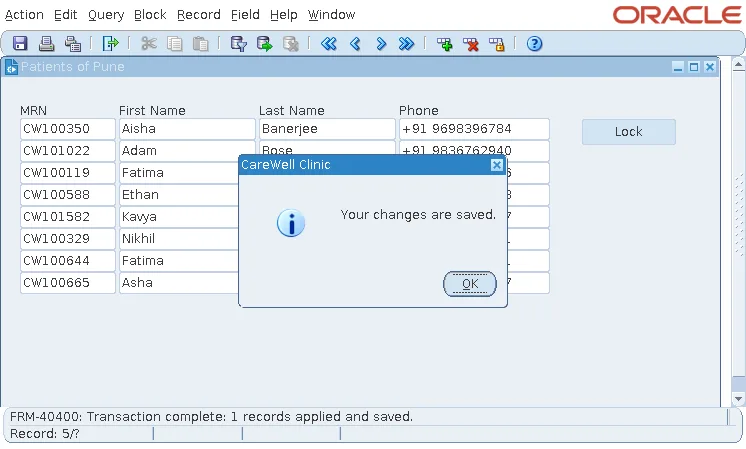Click First Name field Aisha
The height and width of the screenshot is (449, 746).
187,129
